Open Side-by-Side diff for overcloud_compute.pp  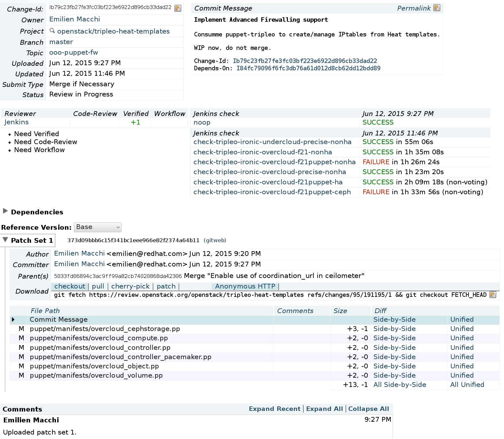click(394, 338)
